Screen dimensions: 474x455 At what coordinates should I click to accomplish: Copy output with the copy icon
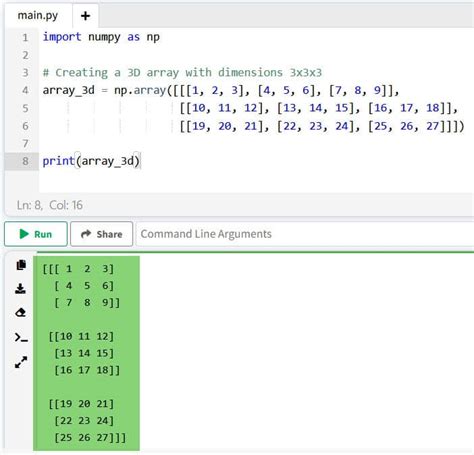(x=21, y=265)
